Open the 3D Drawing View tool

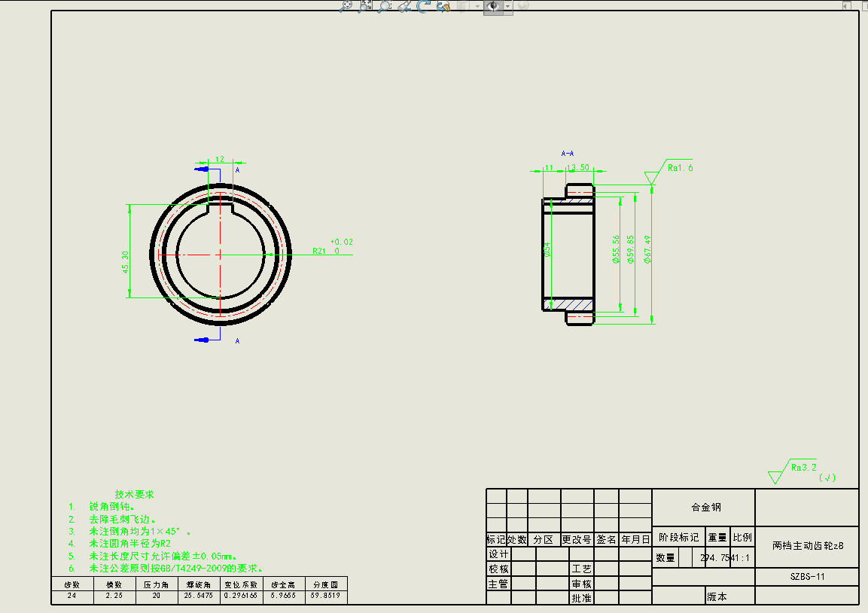coord(443,6)
